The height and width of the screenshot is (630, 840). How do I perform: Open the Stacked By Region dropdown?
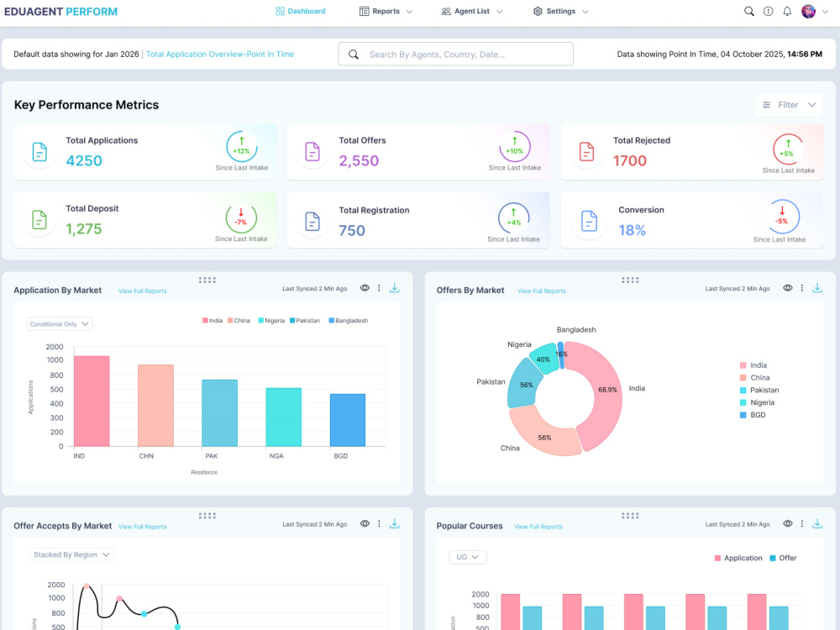tap(71, 555)
